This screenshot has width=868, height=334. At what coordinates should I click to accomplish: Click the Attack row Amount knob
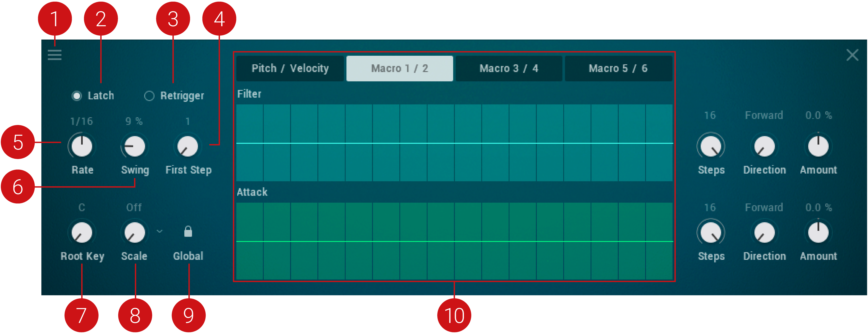pos(818,233)
